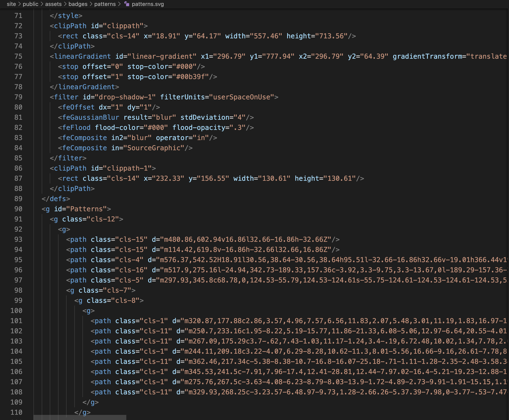Screen dimensions: 509x420
Task: Click line number 90 in gutter
Action: [x=18, y=209]
